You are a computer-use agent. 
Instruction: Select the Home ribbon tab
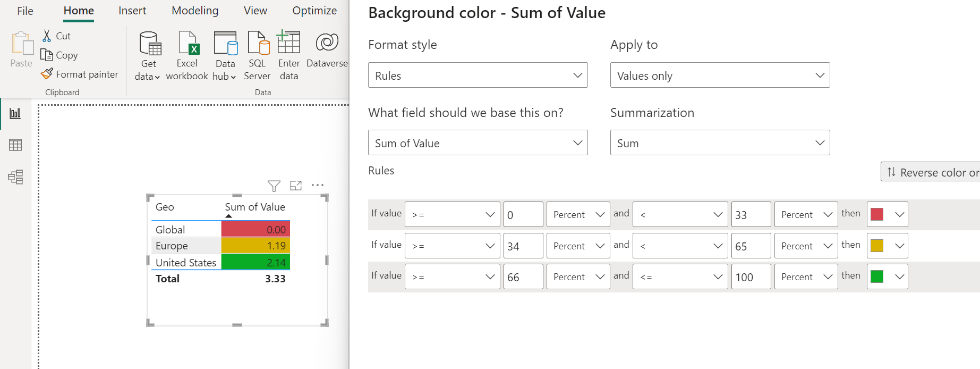tap(79, 11)
